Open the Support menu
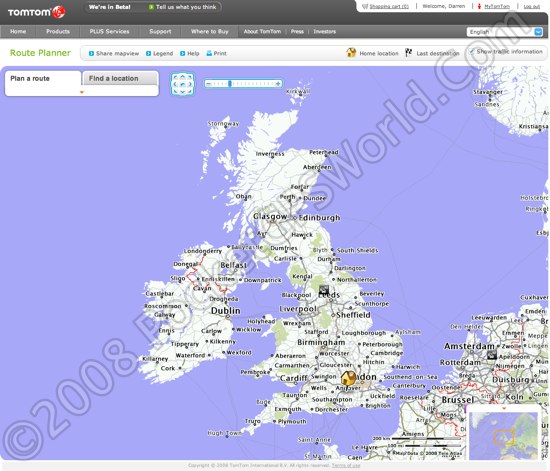550x471 pixels. pos(160,31)
